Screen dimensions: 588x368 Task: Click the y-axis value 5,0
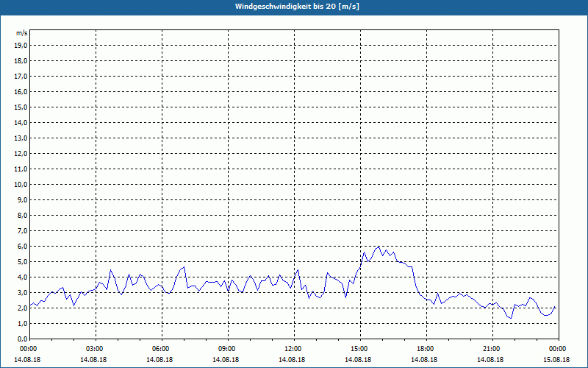pyautogui.click(x=22, y=262)
